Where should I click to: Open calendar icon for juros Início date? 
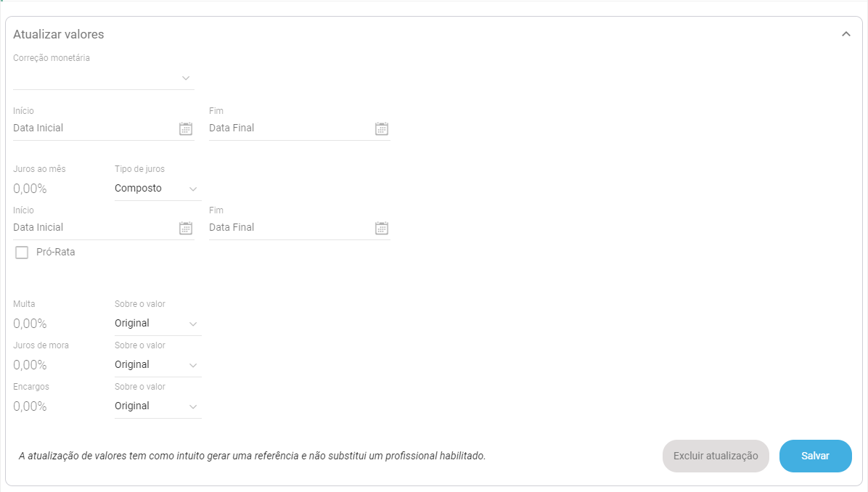coord(186,228)
